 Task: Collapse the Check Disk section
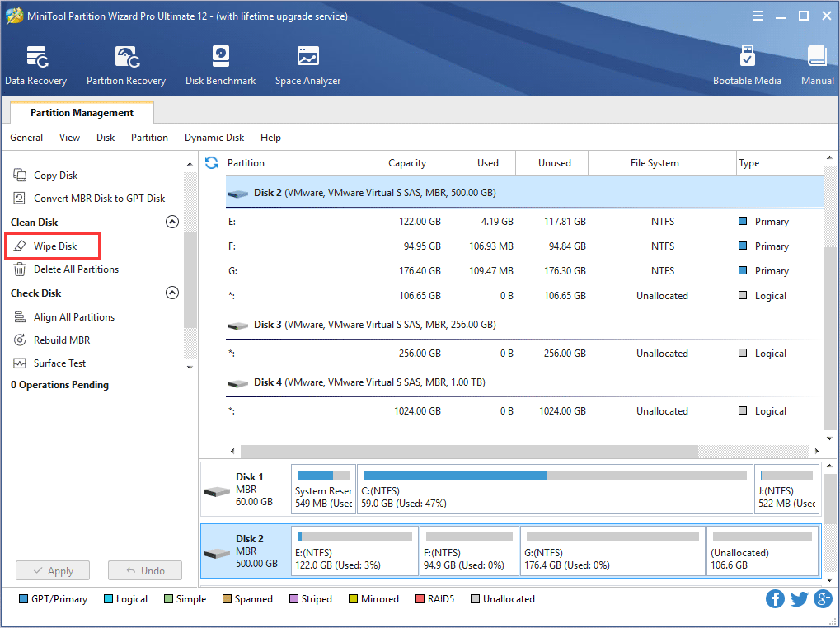(x=172, y=292)
